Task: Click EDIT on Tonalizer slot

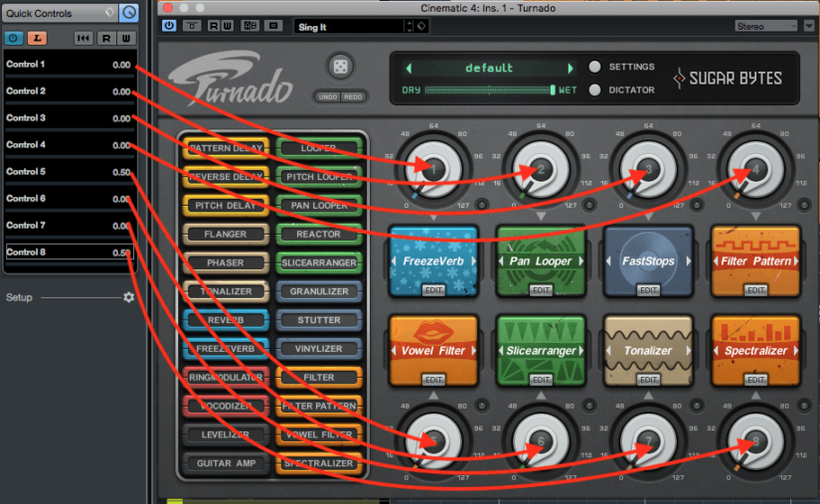Action: (x=648, y=380)
